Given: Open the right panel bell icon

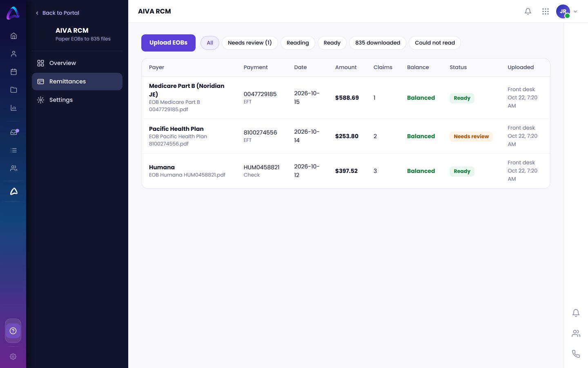Looking at the screenshot, I should pyautogui.click(x=576, y=313).
